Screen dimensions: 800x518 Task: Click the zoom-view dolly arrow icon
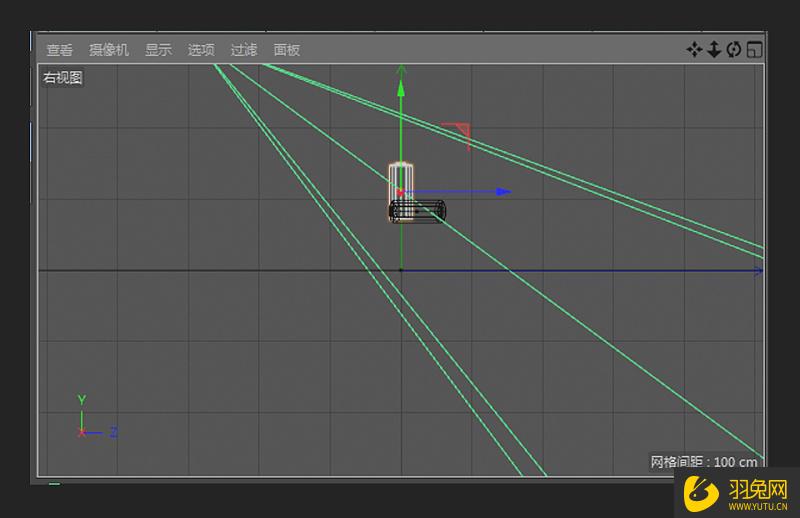click(x=714, y=50)
